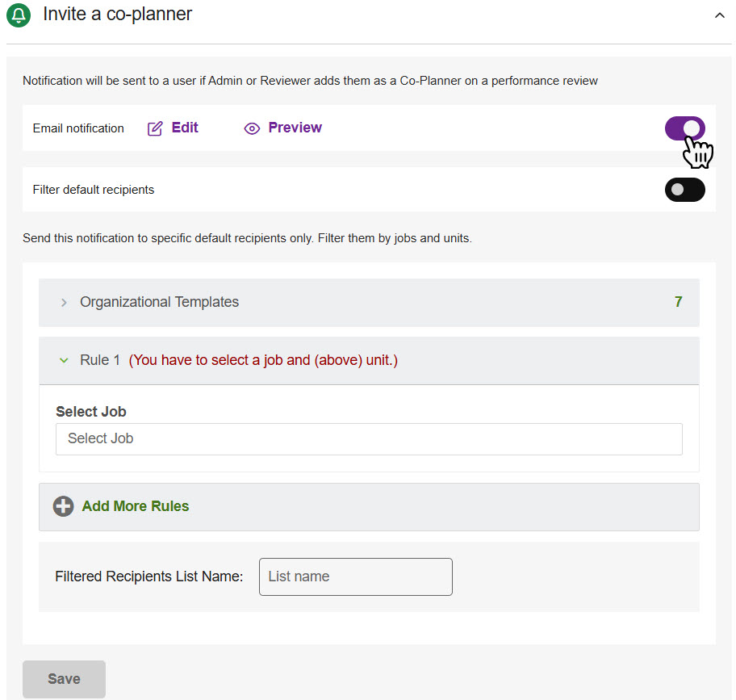The height and width of the screenshot is (700, 736).
Task: Open the Preview link for email
Action: [295, 128]
